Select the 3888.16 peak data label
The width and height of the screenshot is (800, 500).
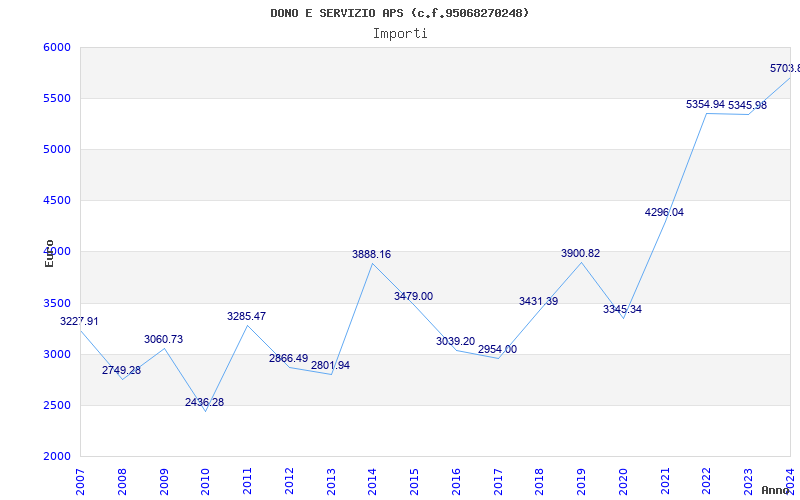[x=371, y=254]
